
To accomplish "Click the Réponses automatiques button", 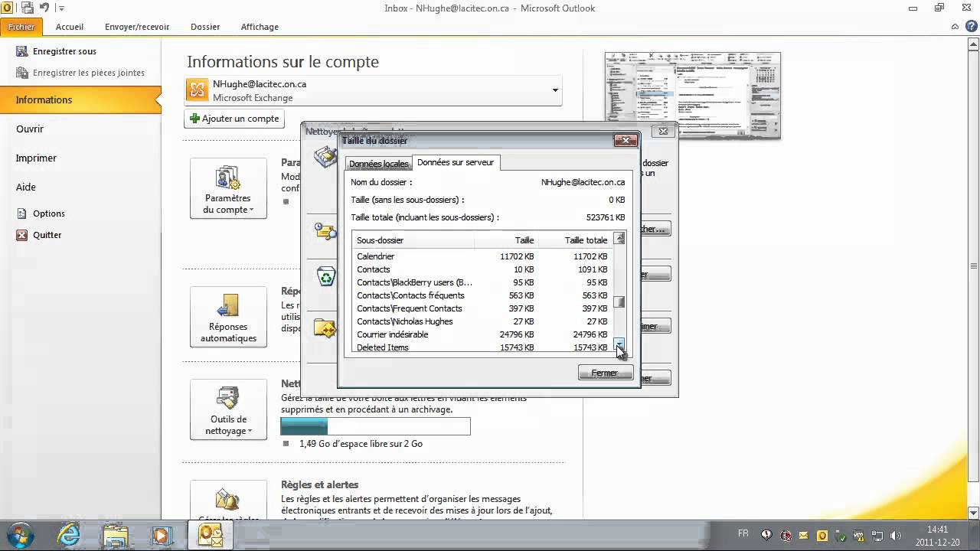I will coord(228,317).
